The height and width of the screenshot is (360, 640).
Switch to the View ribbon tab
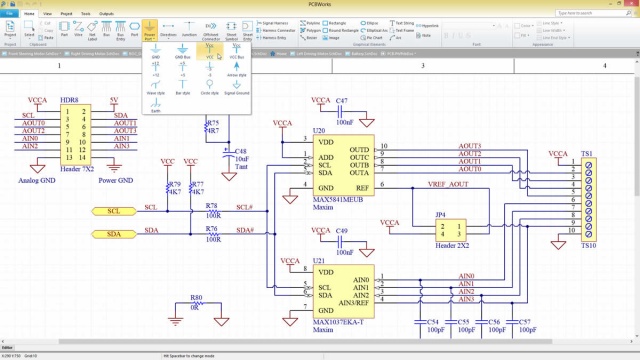point(47,13)
